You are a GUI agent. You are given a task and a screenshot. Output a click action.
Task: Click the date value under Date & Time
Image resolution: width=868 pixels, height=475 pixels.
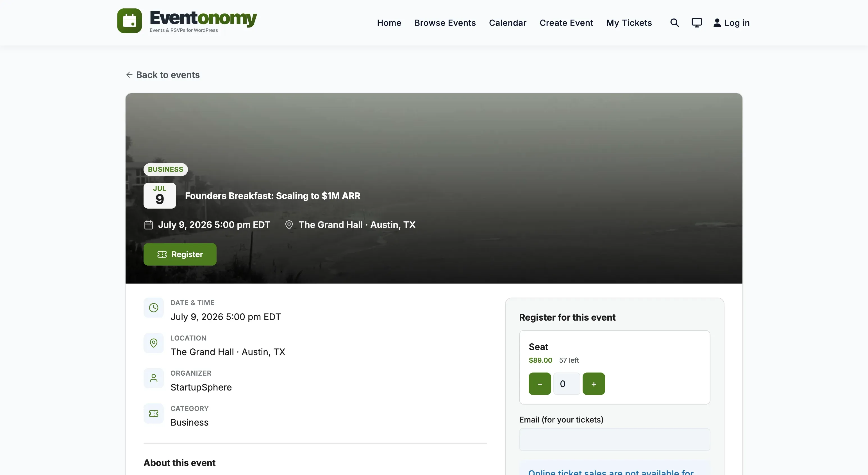tap(225, 317)
